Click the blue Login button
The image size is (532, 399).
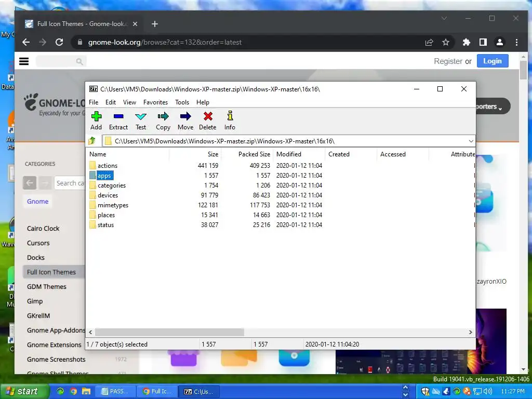coord(493,61)
